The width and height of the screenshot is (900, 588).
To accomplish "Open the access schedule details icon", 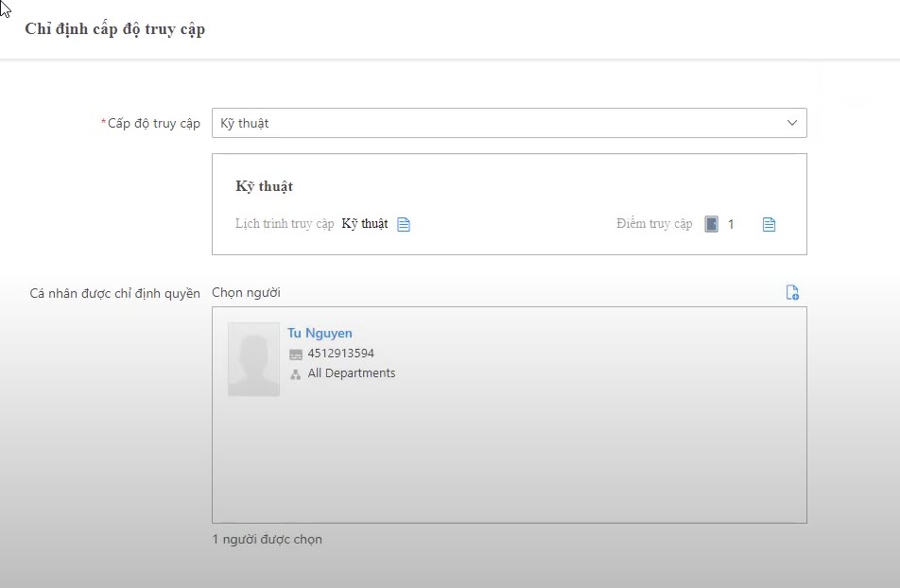I will point(404,224).
